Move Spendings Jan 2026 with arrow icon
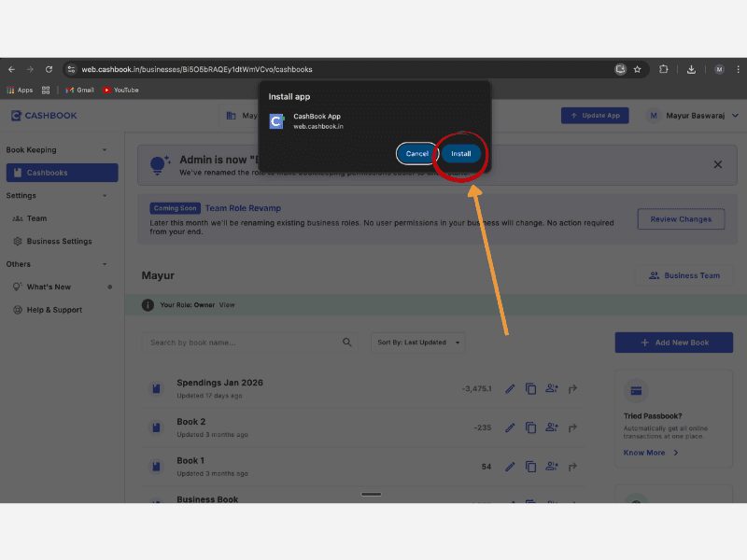 point(572,389)
